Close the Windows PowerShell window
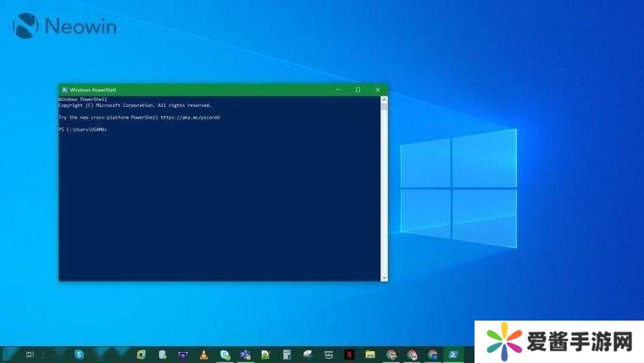 click(x=377, y=89)
